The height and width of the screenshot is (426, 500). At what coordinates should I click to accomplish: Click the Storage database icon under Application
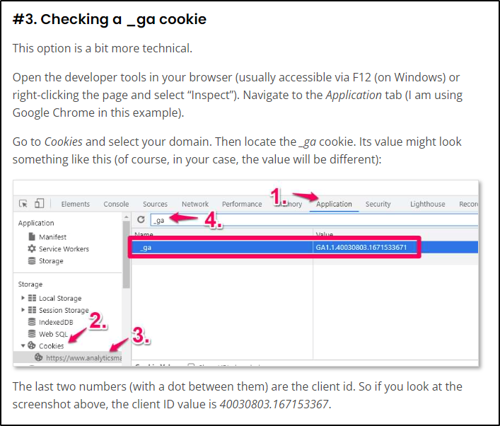click(32, 261)
